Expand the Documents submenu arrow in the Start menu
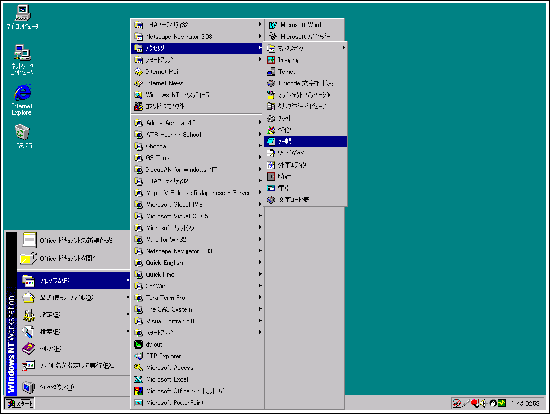The height and width of the screenshot is (414, 550). [128, 298]
